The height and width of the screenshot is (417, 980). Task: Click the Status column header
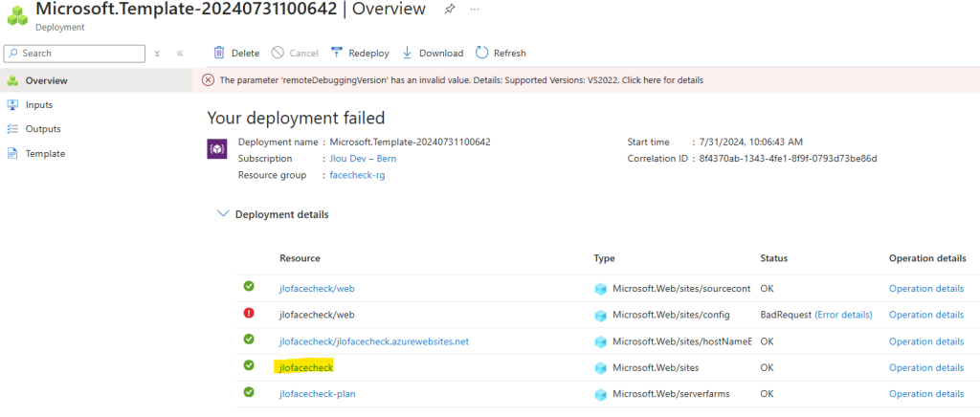[x=773, y=258]
